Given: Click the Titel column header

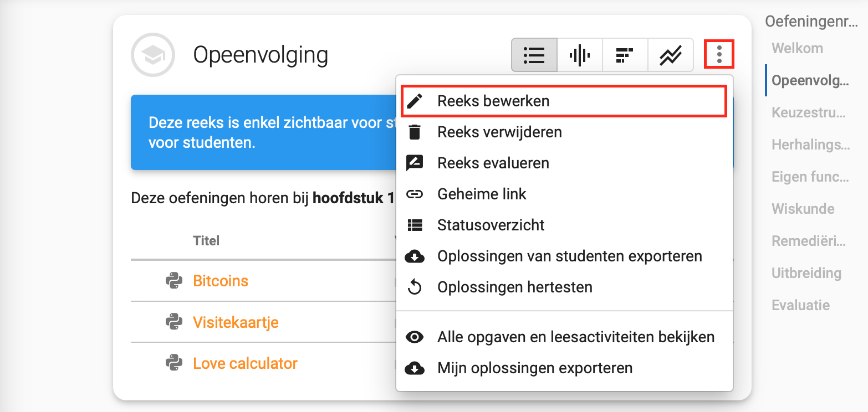Looking at the screenshot, I should pos(206,241).
